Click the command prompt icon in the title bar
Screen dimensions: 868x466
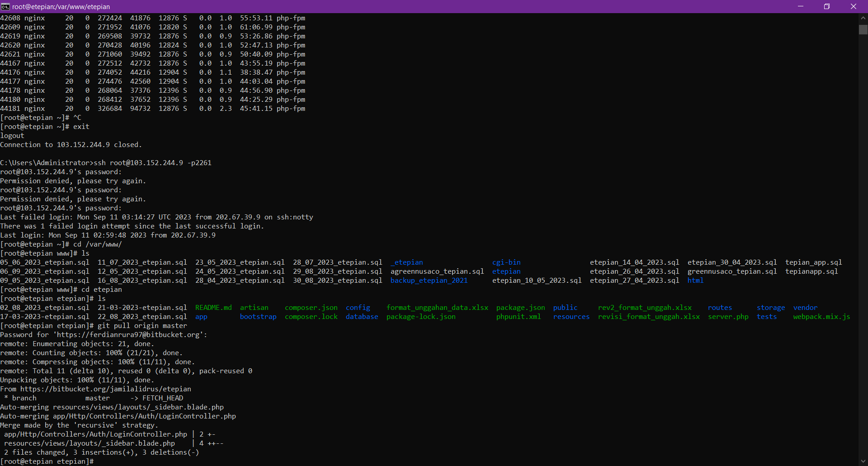click(5, 6)
